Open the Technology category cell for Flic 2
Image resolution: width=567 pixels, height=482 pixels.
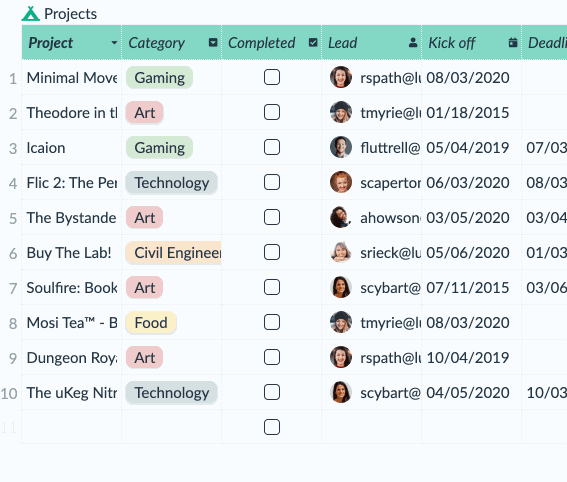coord(171,183)
